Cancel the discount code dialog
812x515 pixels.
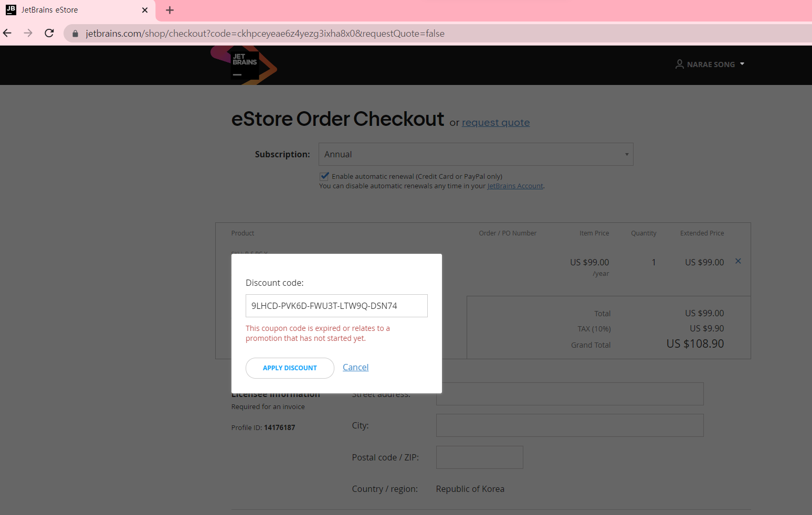356,367
